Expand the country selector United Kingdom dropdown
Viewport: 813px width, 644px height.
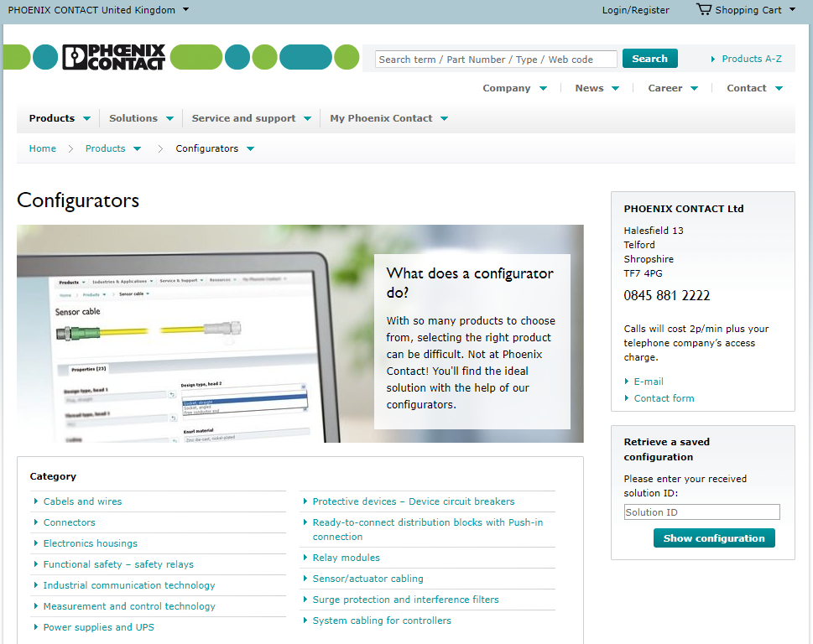coord(185,10)
